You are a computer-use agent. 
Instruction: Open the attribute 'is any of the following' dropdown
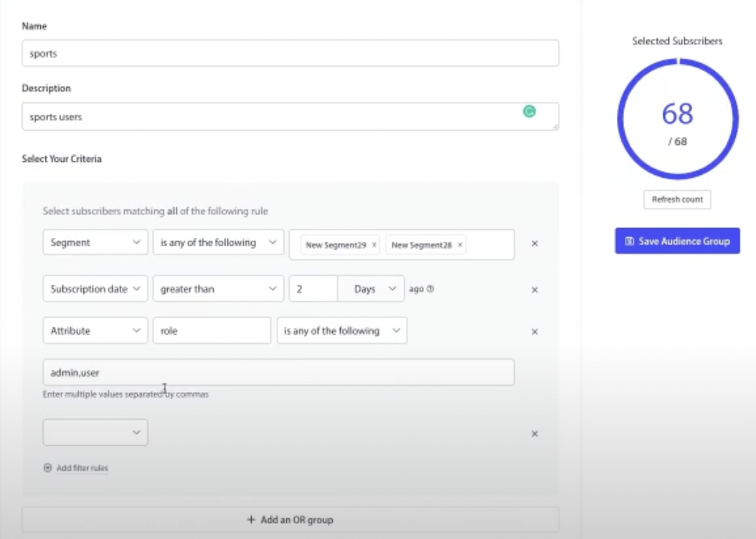[342, 330]
